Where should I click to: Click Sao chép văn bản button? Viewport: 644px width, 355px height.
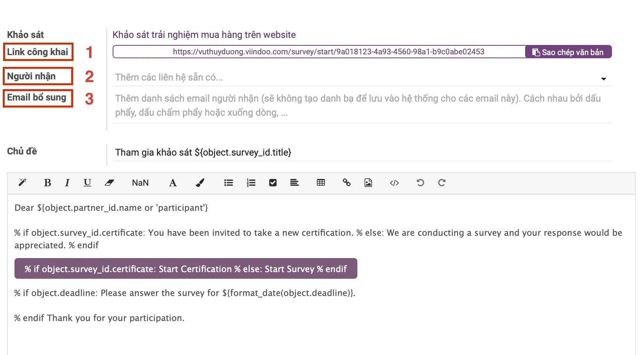(x=568, y=52)
